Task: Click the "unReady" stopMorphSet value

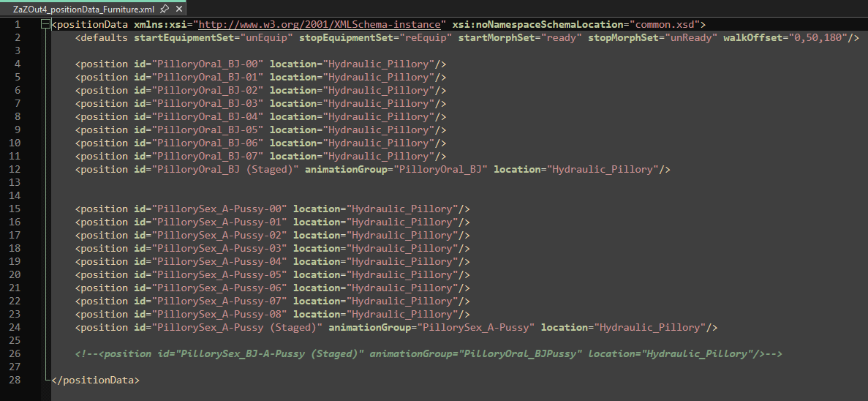Action: pyautogui.click(x=689, y=37)
